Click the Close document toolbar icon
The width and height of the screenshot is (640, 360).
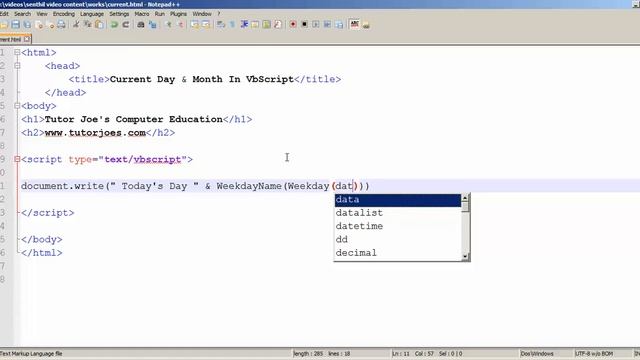tap(39, 24)
